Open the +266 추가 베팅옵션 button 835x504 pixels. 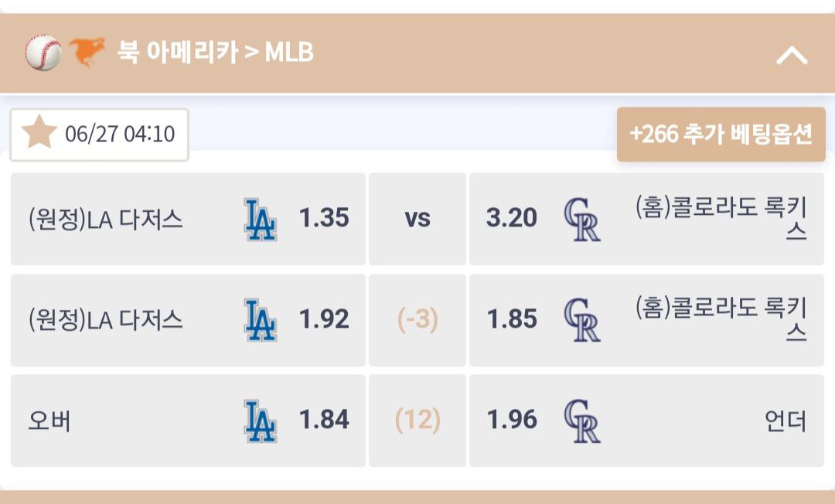point(721,134)
